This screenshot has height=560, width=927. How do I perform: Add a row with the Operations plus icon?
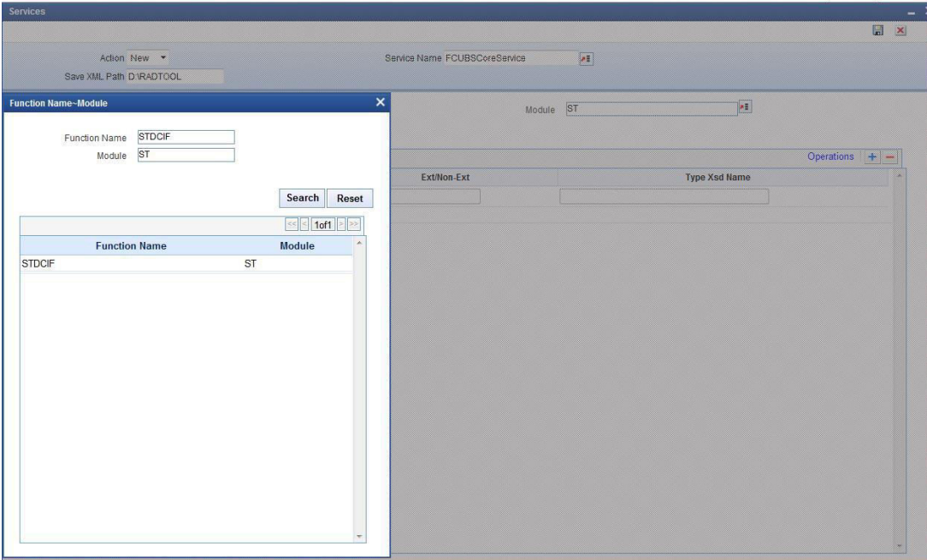(872, 156)
